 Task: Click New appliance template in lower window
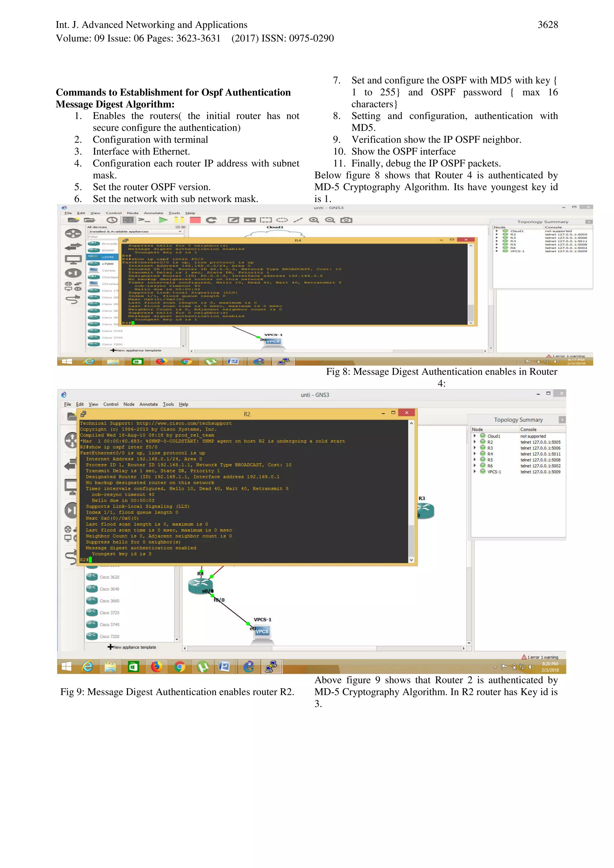point(132,647)
